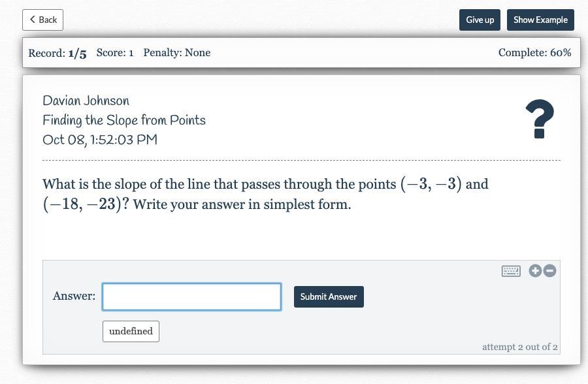
Task: Click the minus zoom-out icon
Action: pos(549,271)
